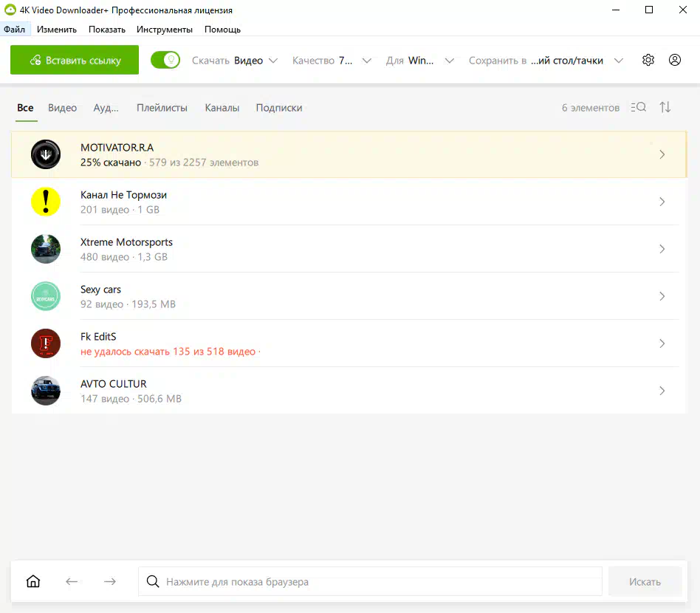This screenshot has width=700, height=613.
Task: Open the Скачать Видео dropdown
Action: (235, 61)
